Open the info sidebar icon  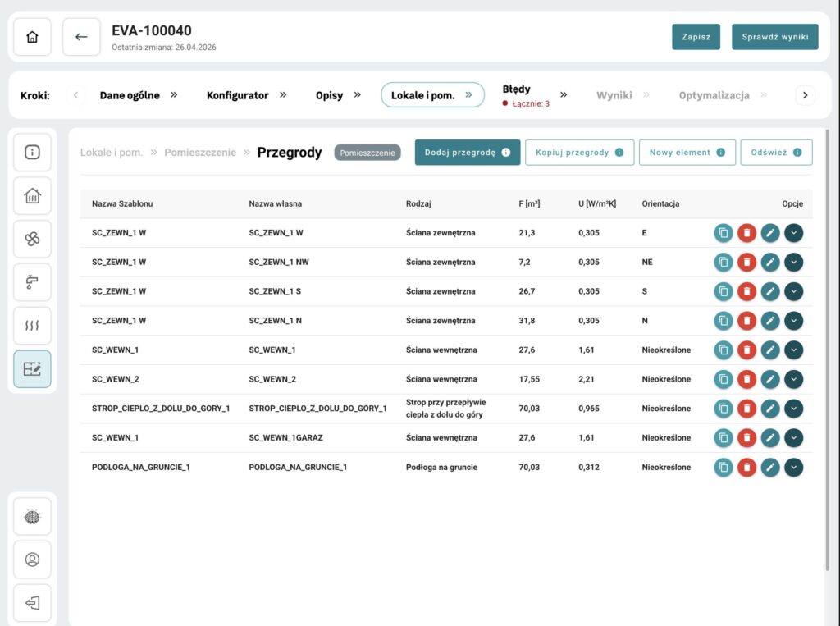32,153
